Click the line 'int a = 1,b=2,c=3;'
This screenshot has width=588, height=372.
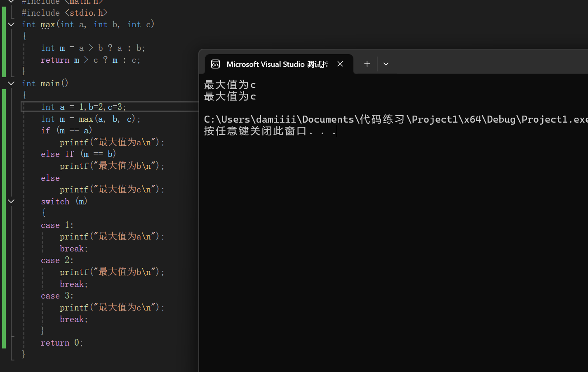pos(83,107)
